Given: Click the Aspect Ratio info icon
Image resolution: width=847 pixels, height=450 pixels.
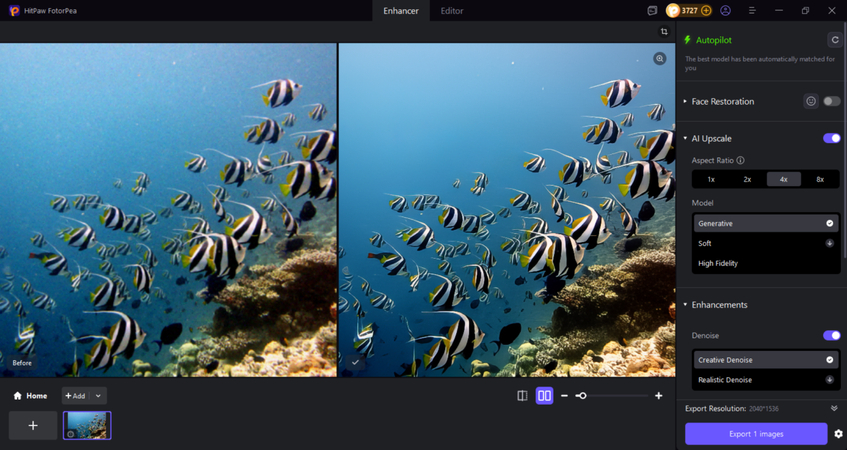Looking at the screenshot, I should (741, 160).
